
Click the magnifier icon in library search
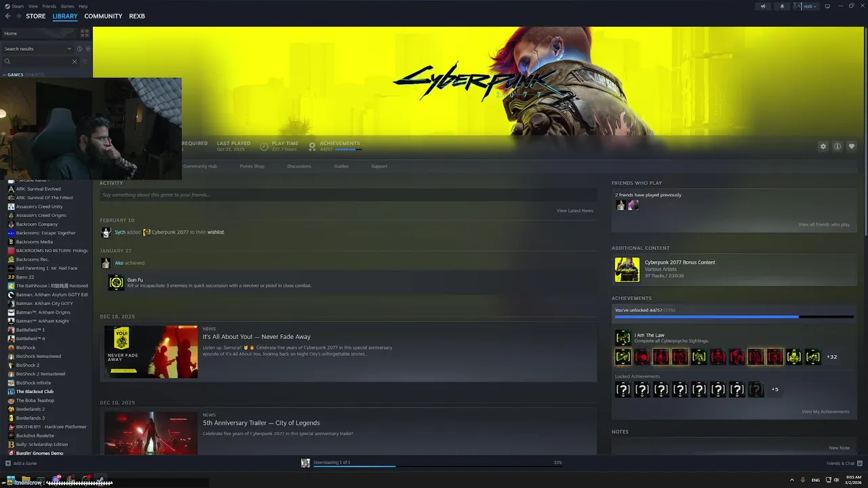[x=7, y=62]
